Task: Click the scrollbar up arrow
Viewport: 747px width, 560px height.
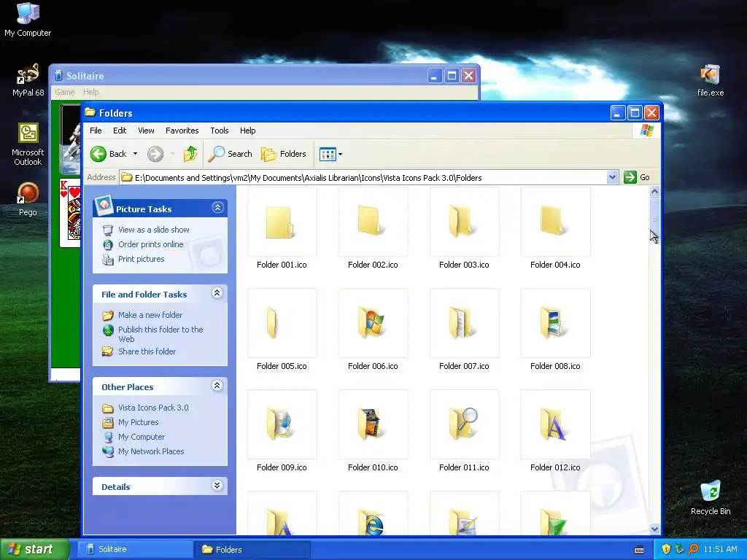Action: 654,192
